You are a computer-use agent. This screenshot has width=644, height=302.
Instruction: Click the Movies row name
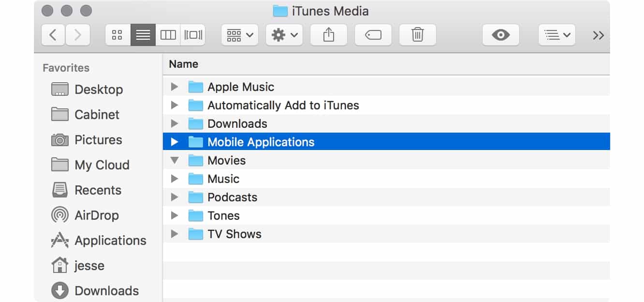[227, 161]
